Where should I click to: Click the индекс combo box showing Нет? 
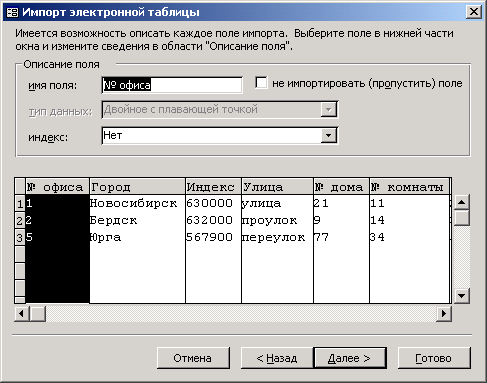(x=220, y=136)
